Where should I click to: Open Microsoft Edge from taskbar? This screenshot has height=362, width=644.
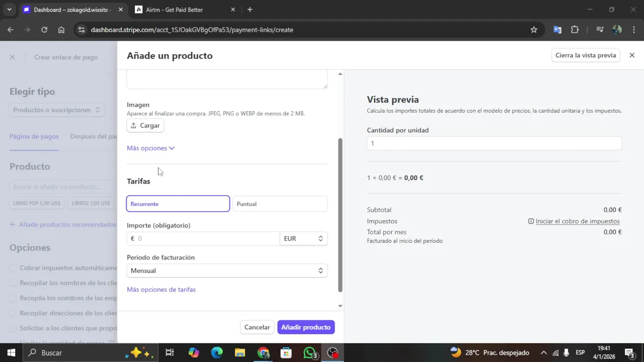217,353
